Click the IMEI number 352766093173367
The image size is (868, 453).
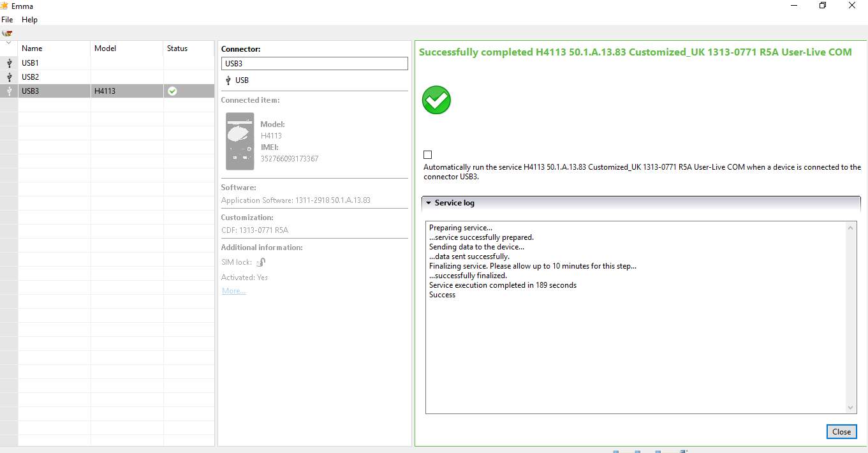[290, 159]
